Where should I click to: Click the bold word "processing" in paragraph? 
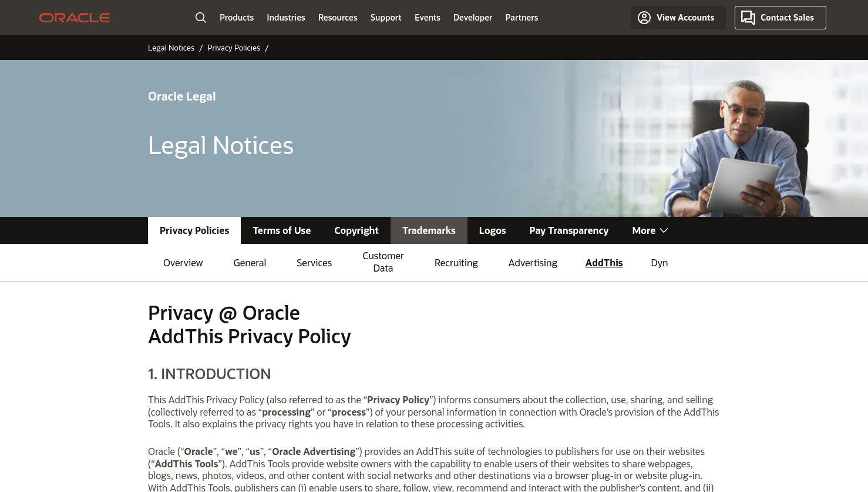pyautogui.click(x=286, y=412)
